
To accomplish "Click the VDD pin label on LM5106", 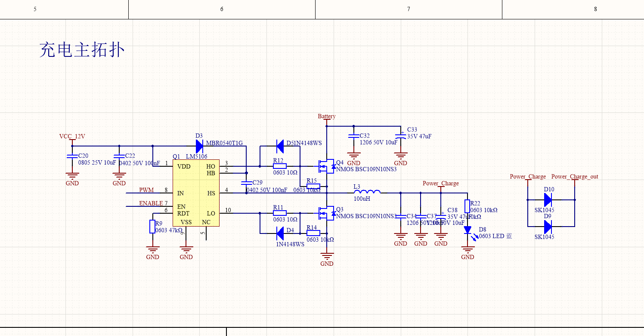I will click(x=184, y=167).
